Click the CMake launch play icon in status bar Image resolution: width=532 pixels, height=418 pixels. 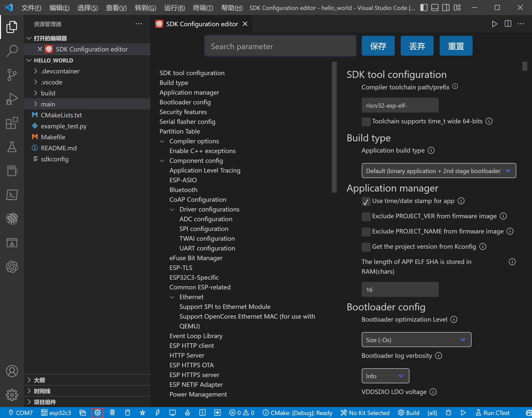tap(463, 413)
